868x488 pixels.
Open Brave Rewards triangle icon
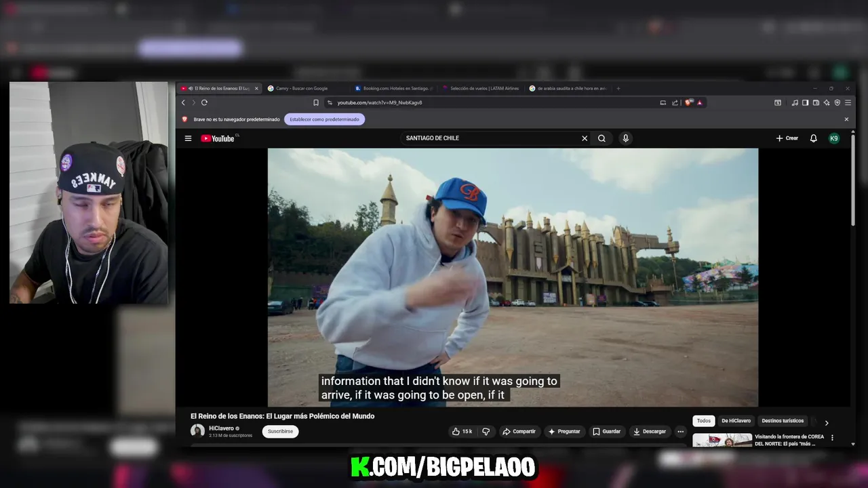pos(699,102)
